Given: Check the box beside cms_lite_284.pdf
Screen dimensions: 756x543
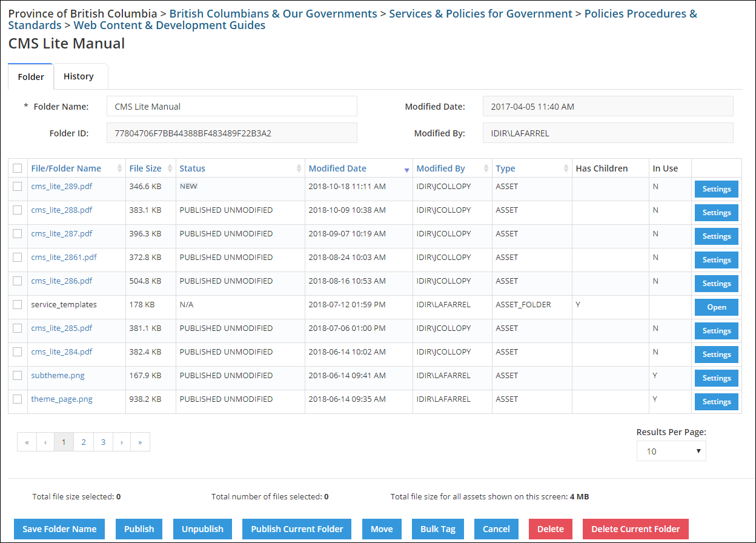Looking at the screenshot, I should click(18, 351).
